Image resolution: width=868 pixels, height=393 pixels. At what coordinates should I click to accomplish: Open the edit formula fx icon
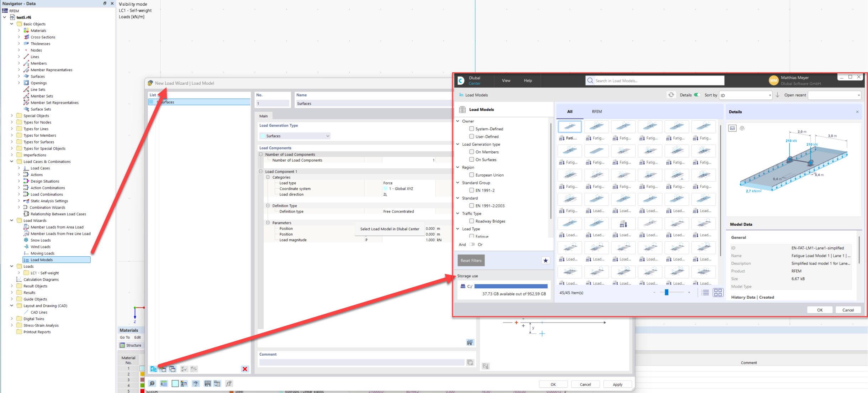229,384
